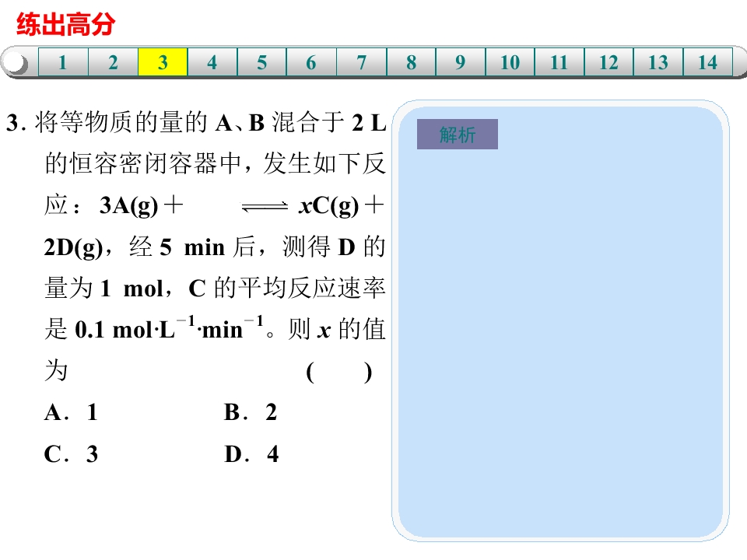747x560 pixels.
Task: Go to question 5 tab
Action: pyautogui.click(x=261, y=62)
